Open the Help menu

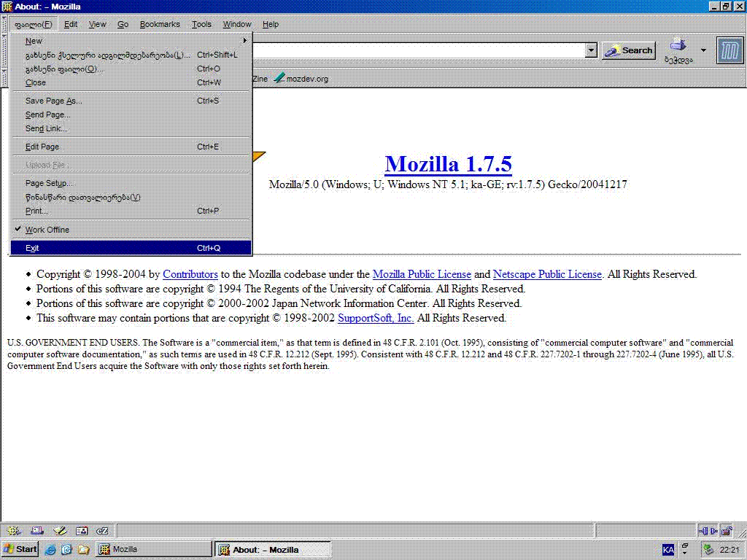pyautogui.click(x=271, y=24)
